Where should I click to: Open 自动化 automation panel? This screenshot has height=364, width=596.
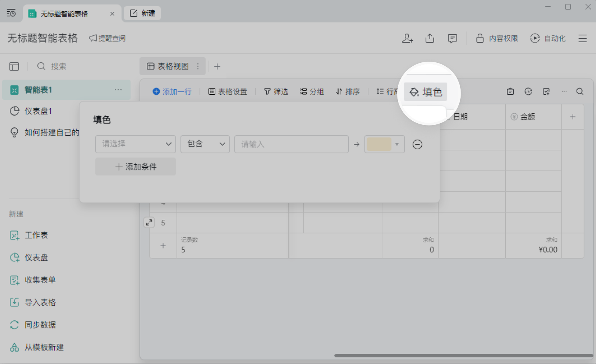click(x=548, y=38)
